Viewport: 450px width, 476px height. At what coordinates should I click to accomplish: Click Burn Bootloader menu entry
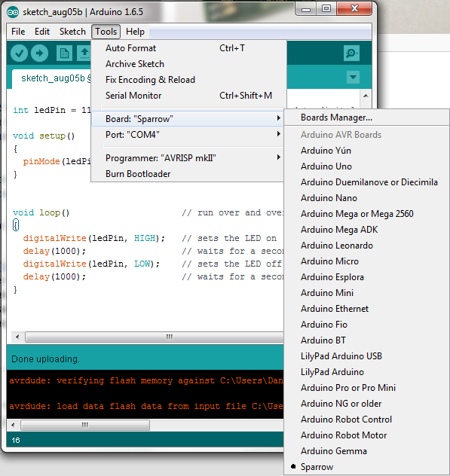coord(188,174)
